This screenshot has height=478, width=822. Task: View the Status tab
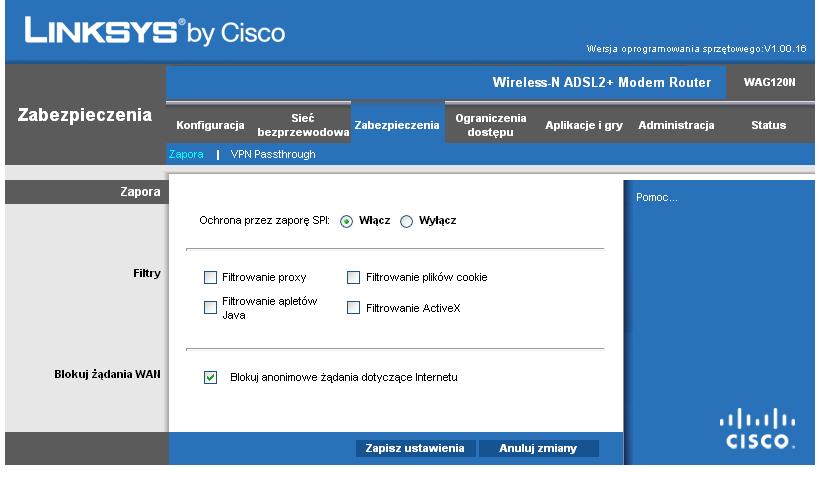(x=769, y=125)
